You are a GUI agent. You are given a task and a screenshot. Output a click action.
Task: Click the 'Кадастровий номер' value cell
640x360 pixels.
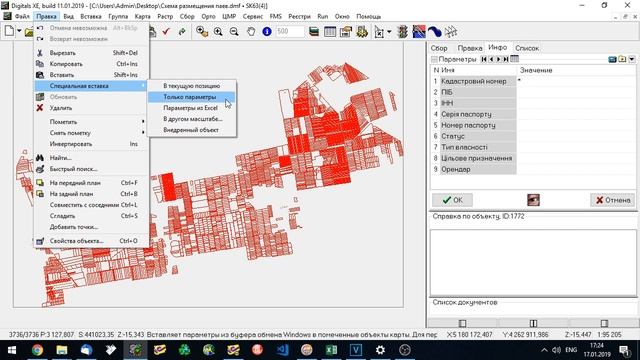576,81
